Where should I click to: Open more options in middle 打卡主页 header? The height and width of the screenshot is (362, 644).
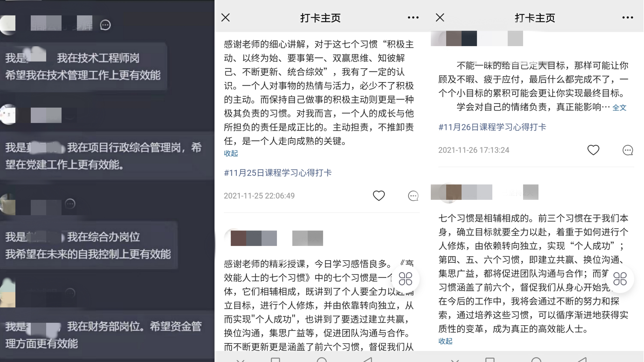point(413,18)
